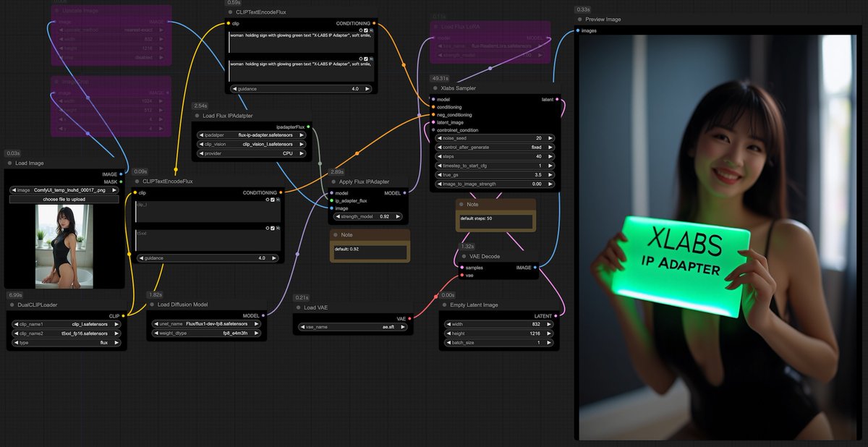Toggle the checkbox above the t5xxl text field

273,228
